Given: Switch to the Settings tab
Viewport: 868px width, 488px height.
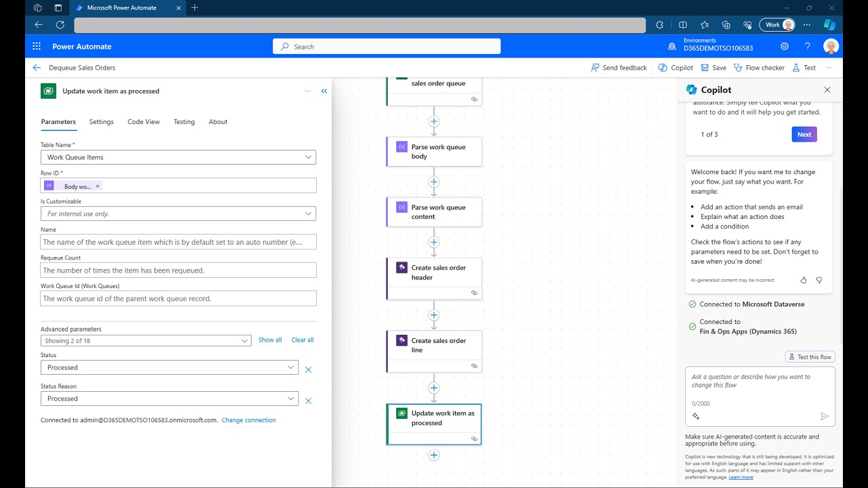Looking at the screenshot, I should click(102, 122).
